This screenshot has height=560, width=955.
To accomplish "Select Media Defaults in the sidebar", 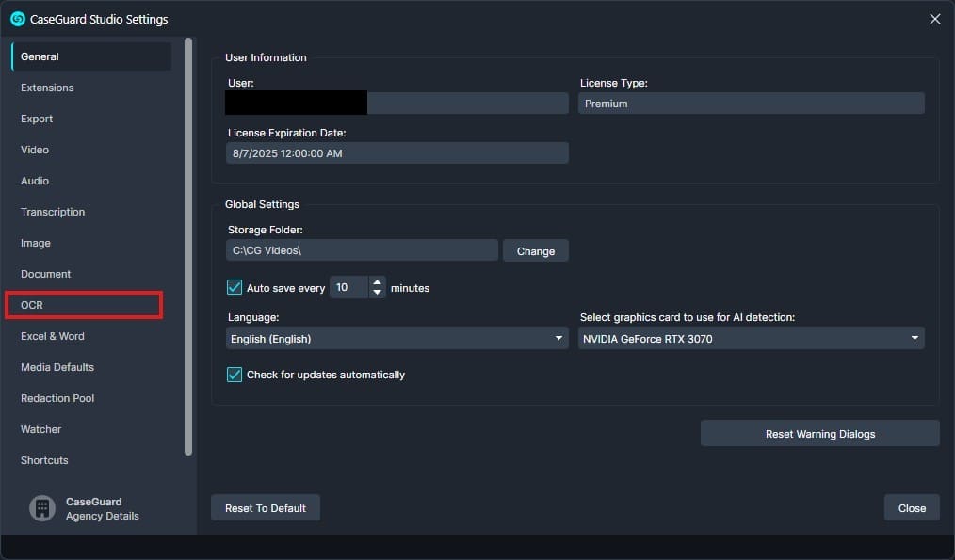I will click(57, 367).
